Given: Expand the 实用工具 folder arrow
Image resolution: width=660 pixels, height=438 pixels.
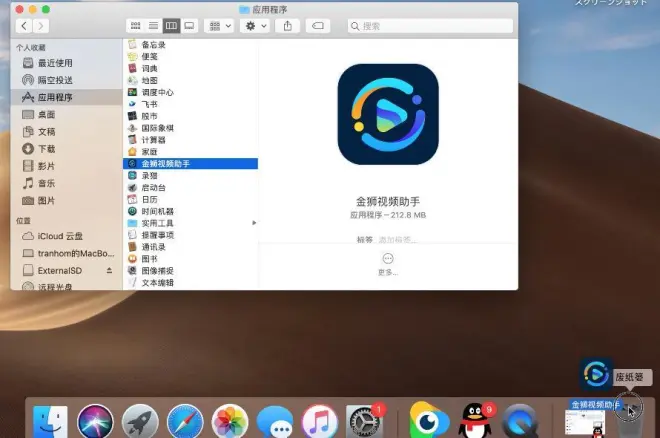Looking at the screenshot, I should pyautogui.click(x=254, y=223).
